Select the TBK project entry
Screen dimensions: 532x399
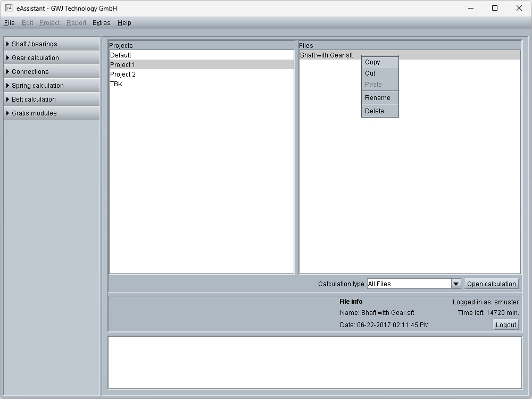coord(117,84)
